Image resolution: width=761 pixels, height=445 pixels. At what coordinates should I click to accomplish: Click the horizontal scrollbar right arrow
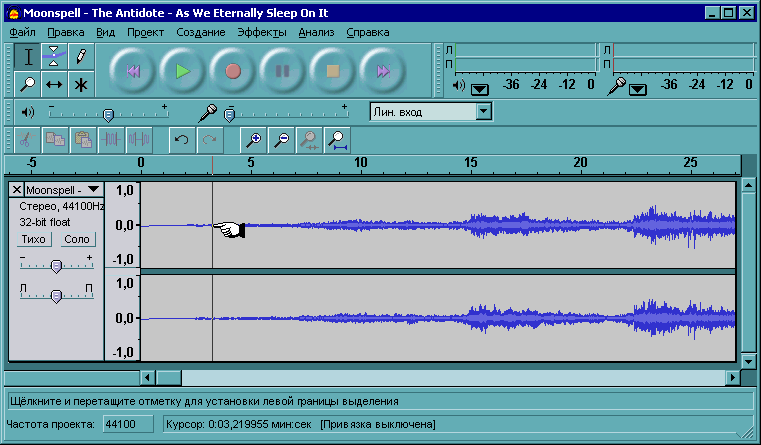pyautogui.click(x=733, y=377)
